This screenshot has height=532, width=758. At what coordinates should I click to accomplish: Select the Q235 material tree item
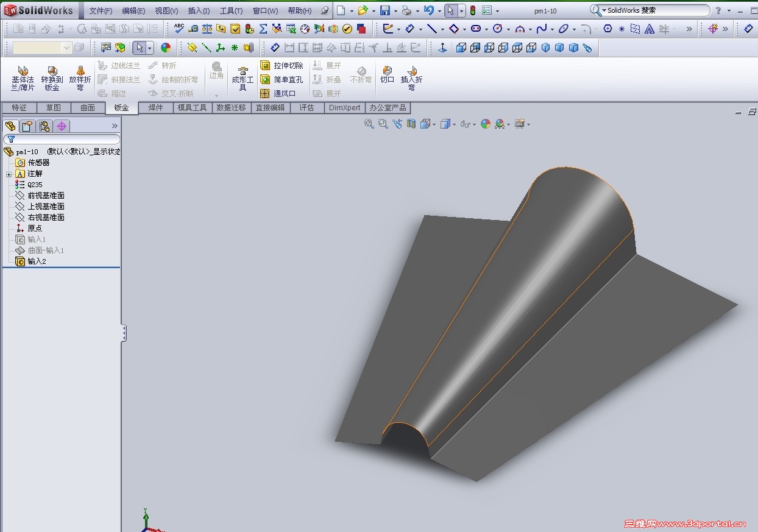35,185
